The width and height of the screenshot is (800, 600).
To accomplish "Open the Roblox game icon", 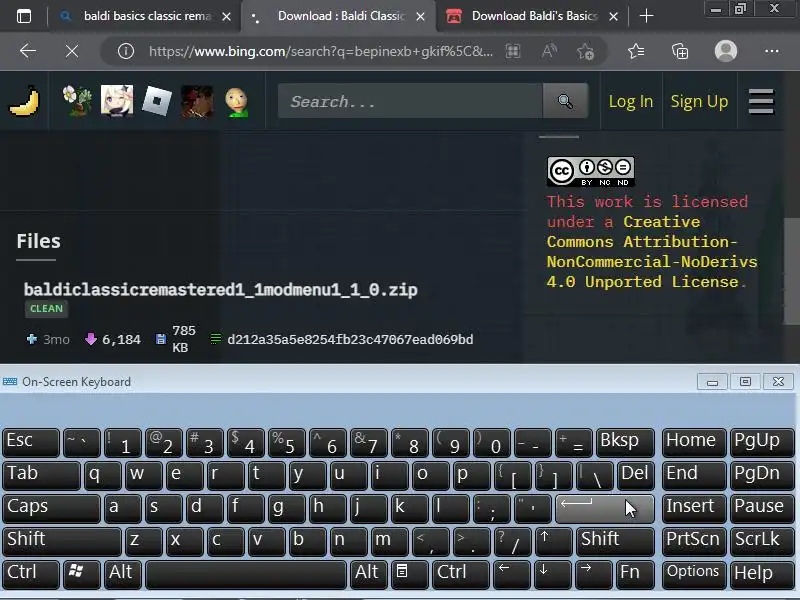I will [157, 101].
